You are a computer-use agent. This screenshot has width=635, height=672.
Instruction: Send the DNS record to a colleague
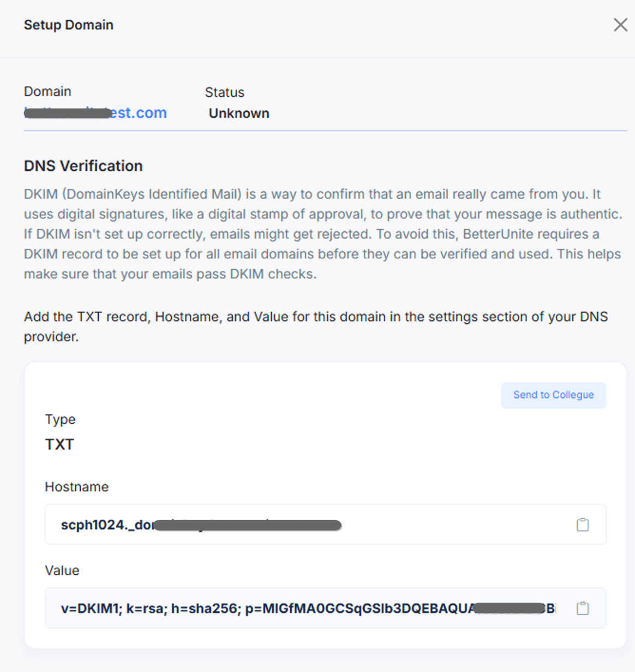coord(553,395)
